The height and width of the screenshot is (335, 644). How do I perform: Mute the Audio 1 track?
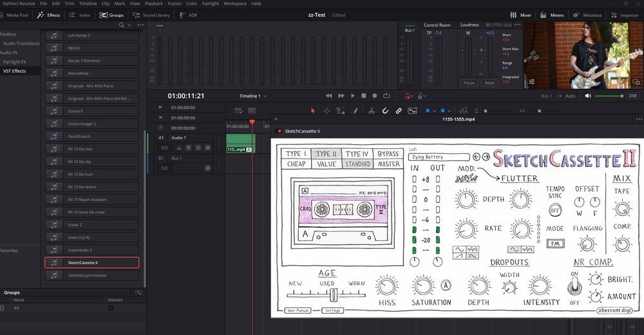pyautogui.click(x=207, y=148)
